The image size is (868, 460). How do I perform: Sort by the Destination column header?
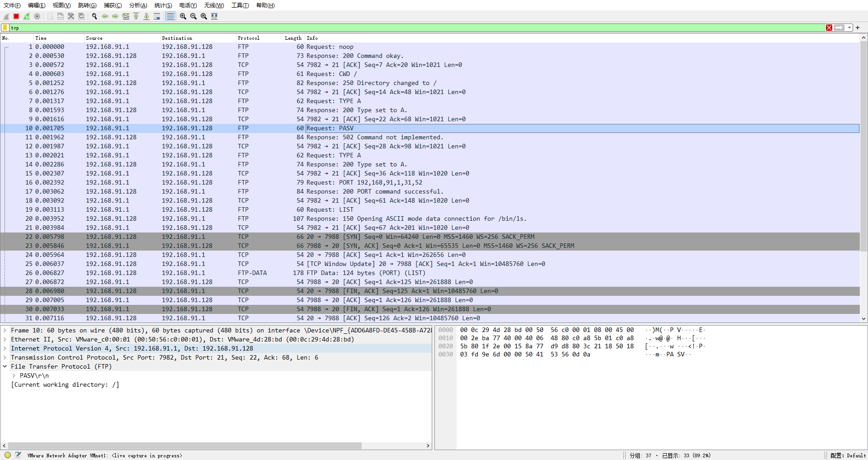coord(198,38)
